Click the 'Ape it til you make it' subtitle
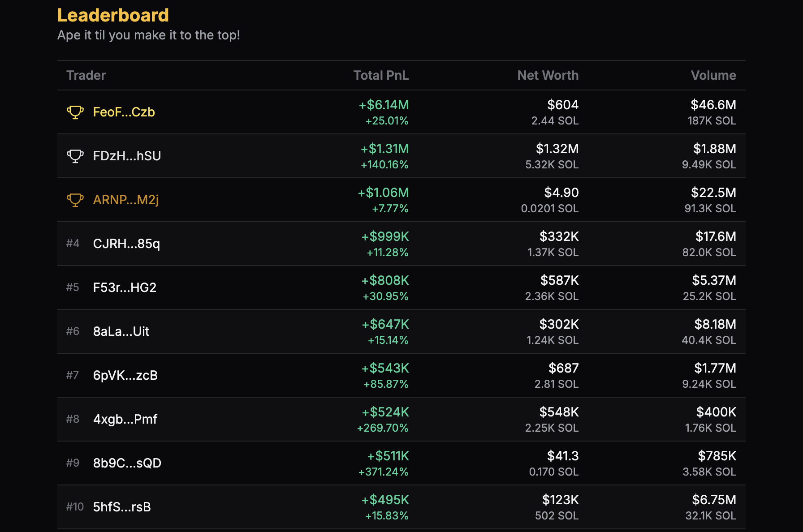This screenshot has width=803, height=532. 149,35
